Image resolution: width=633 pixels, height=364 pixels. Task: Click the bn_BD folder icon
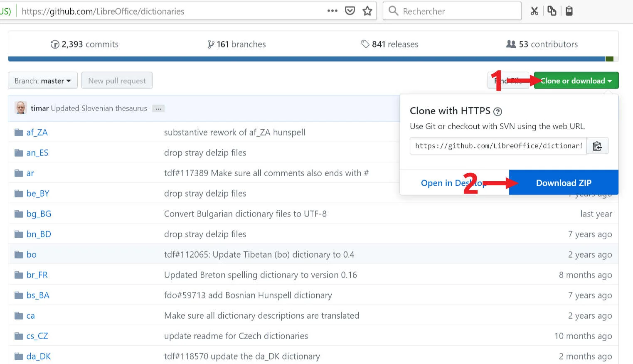[x=19, y=234]
